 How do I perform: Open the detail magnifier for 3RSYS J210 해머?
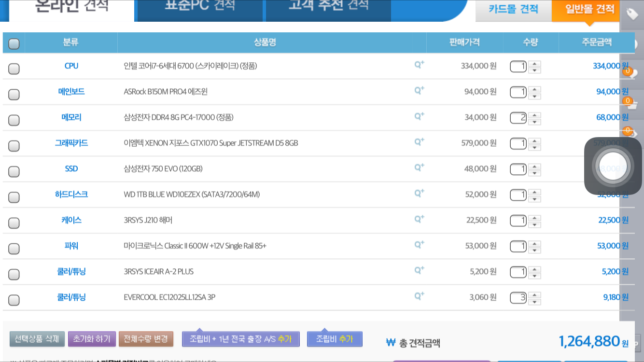pyautogui.click(x=419, y=219)
